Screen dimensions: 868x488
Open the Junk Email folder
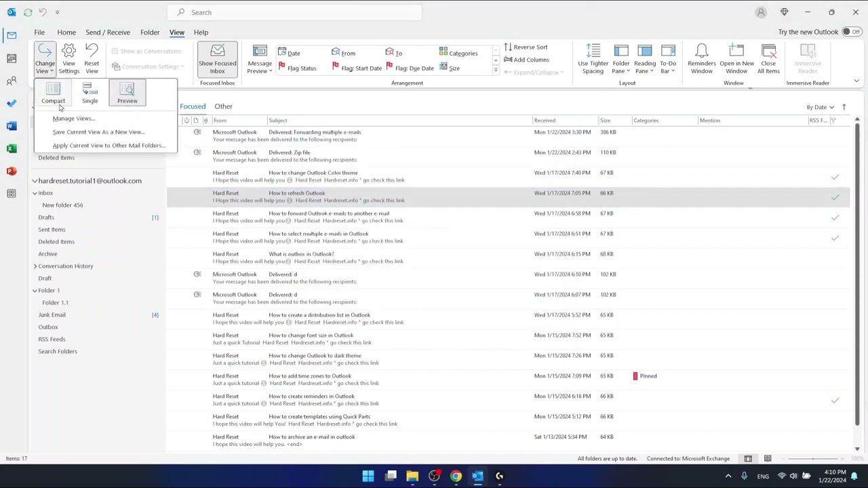52,315
